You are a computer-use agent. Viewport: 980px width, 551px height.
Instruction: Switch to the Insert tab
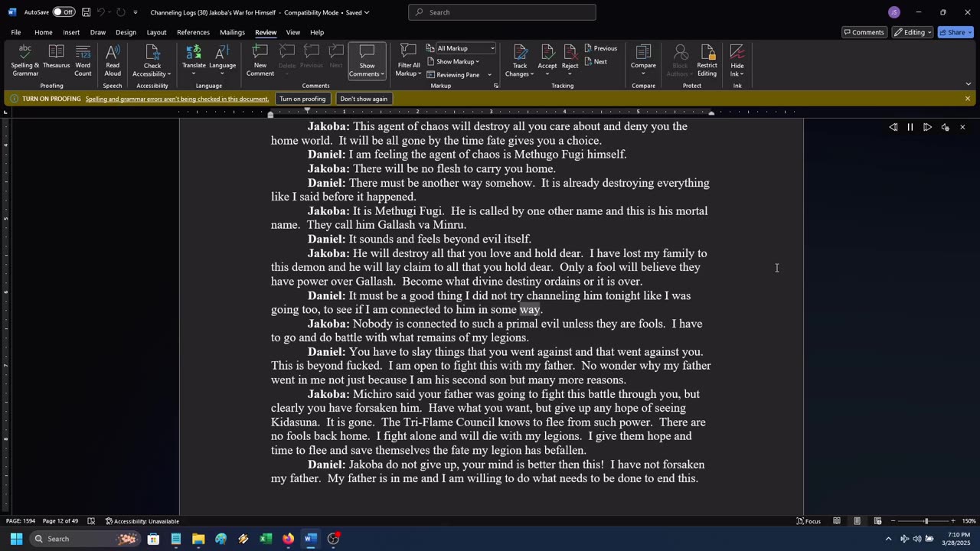[71, 32]
